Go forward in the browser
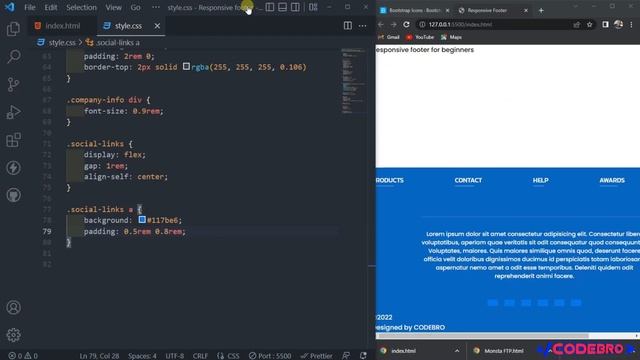This screenshot has height=360, width=640. (393, 24)
